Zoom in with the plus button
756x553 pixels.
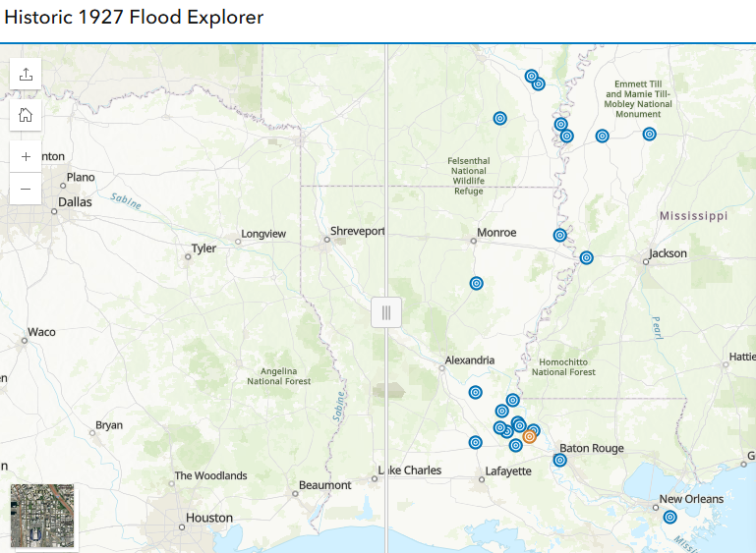[26, 156]
